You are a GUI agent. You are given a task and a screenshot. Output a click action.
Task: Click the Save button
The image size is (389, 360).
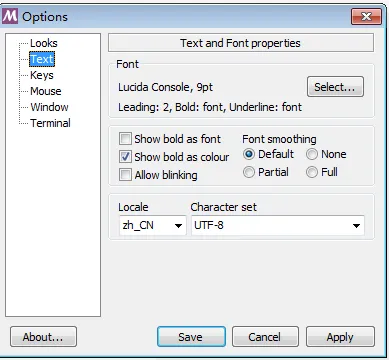[191, 337]
